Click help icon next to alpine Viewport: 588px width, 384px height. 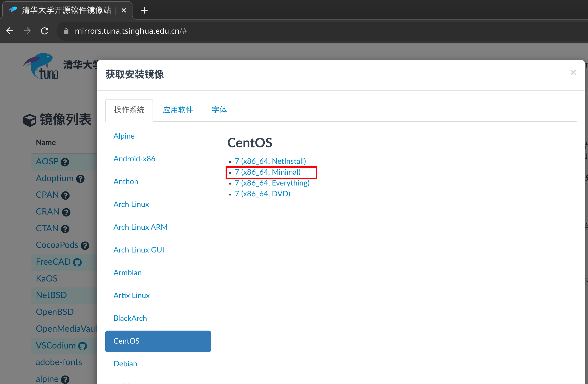tap(65, 380)
